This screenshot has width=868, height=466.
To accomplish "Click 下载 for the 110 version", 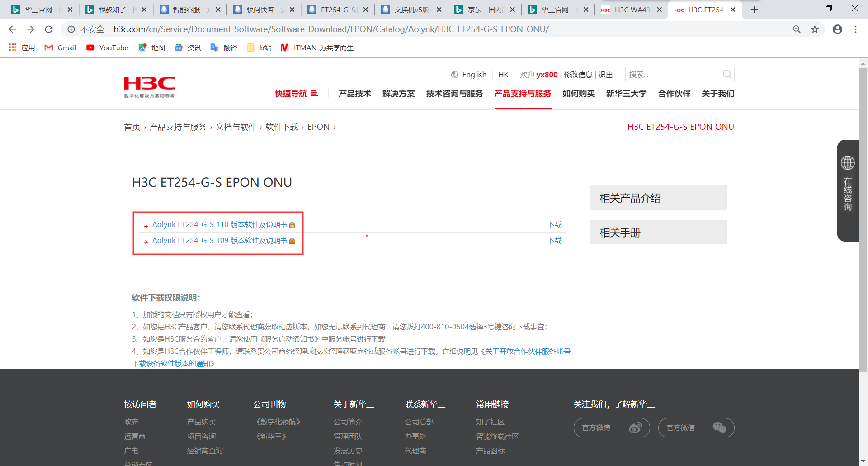I will click(555, 225).
